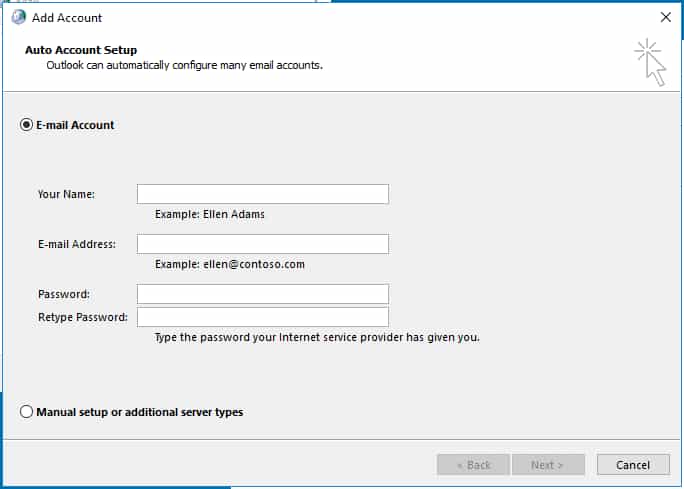This screenshot has height=489, width=684.
Task: Click the Back button
Action: [473, 465]
